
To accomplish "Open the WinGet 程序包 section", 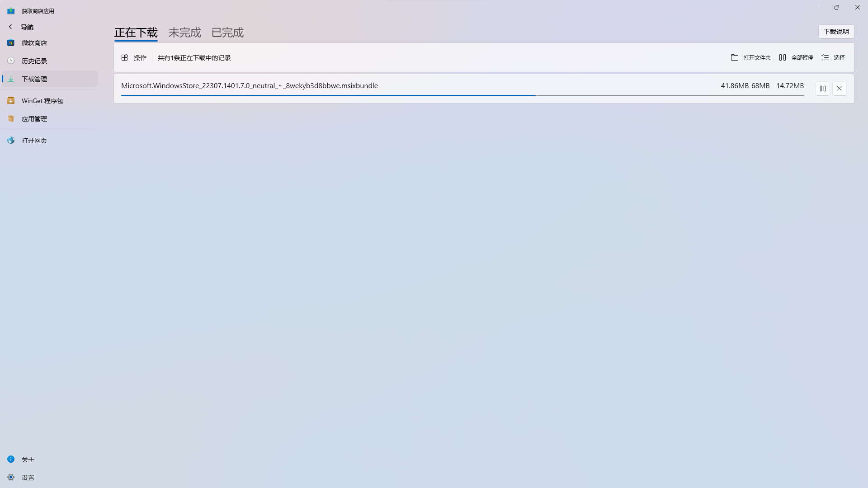I will coord(42,100).
